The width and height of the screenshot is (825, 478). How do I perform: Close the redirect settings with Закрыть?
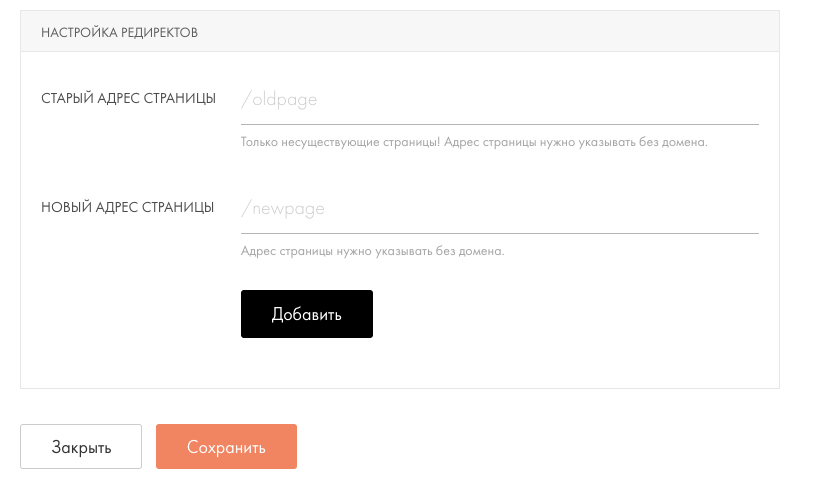pyautogui.click(x=81, y=447)
